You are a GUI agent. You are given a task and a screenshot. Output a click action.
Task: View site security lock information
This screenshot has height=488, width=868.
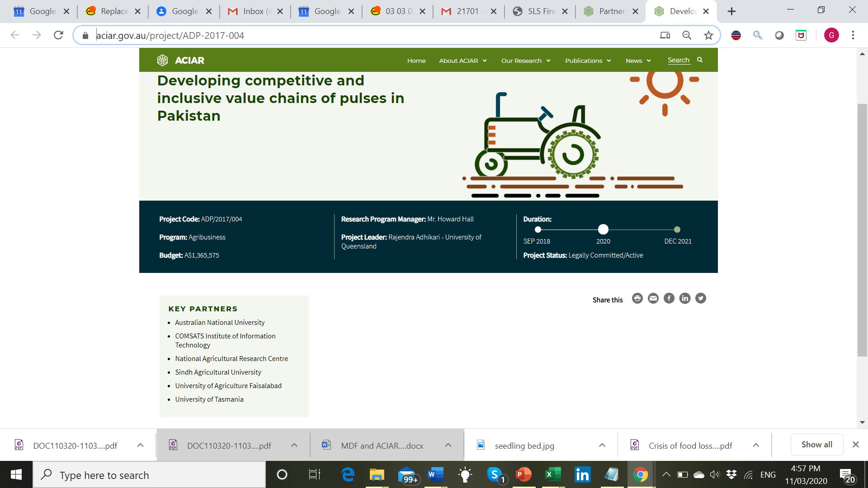tap(85, 35)
